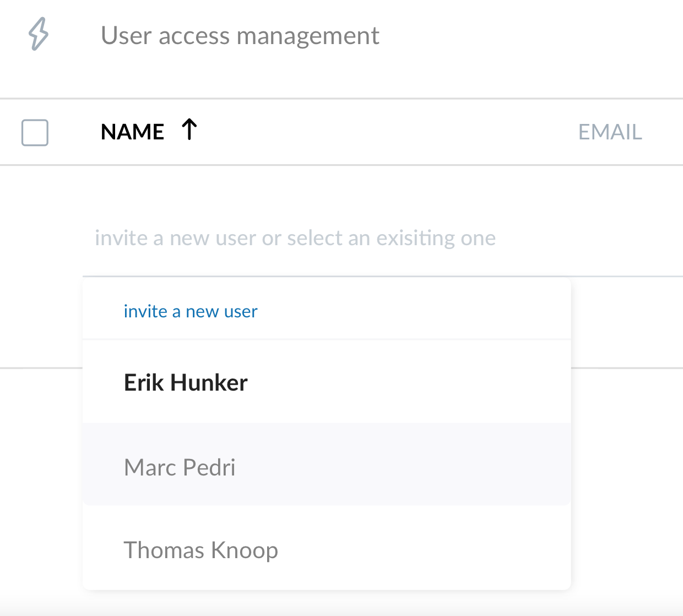Click the 'User access management' title
The image size is (683, 616).
pyautogui.click(x=240, y=36)
